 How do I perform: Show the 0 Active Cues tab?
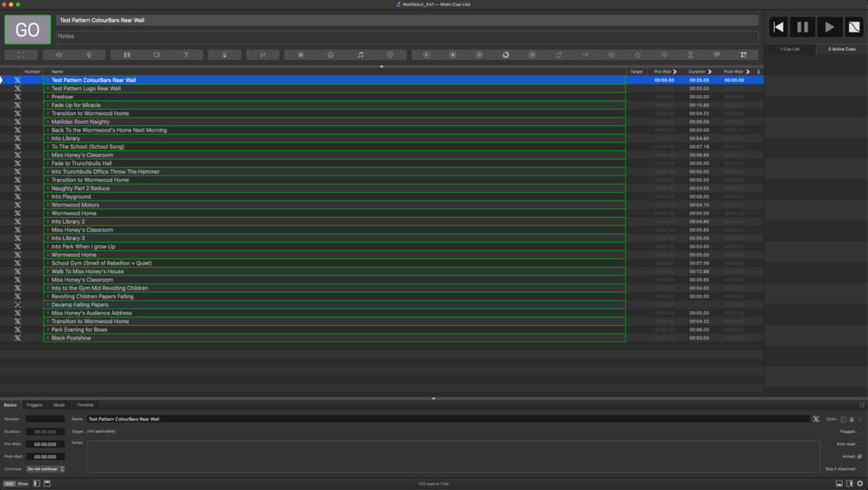(841, 49)
